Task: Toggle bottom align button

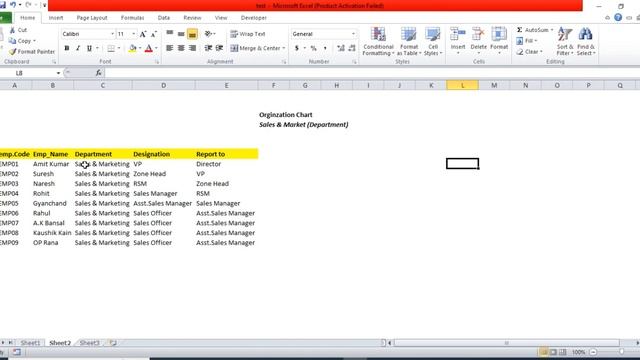Action: pos(192,34)
